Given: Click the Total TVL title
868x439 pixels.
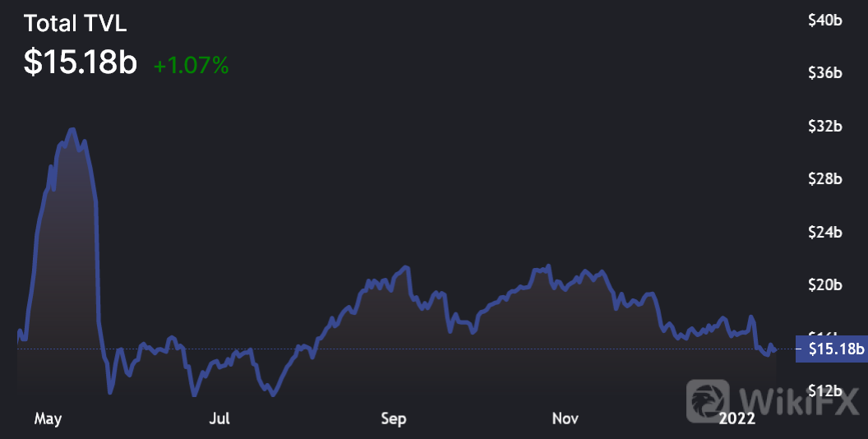Looking at the screenshot, I should [75, 24].
